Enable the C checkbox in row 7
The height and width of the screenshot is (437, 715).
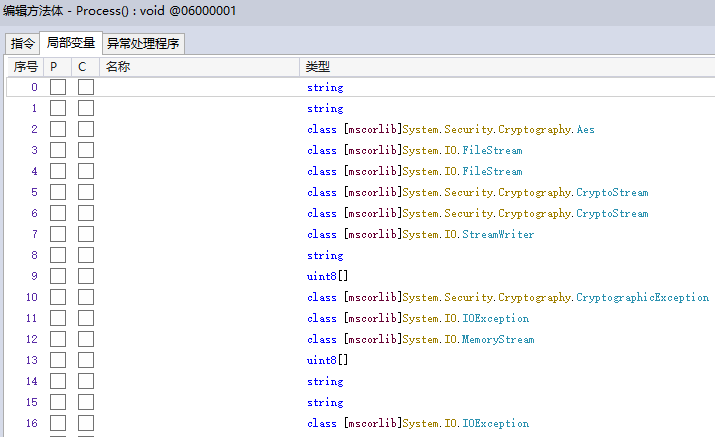[86, 234]
